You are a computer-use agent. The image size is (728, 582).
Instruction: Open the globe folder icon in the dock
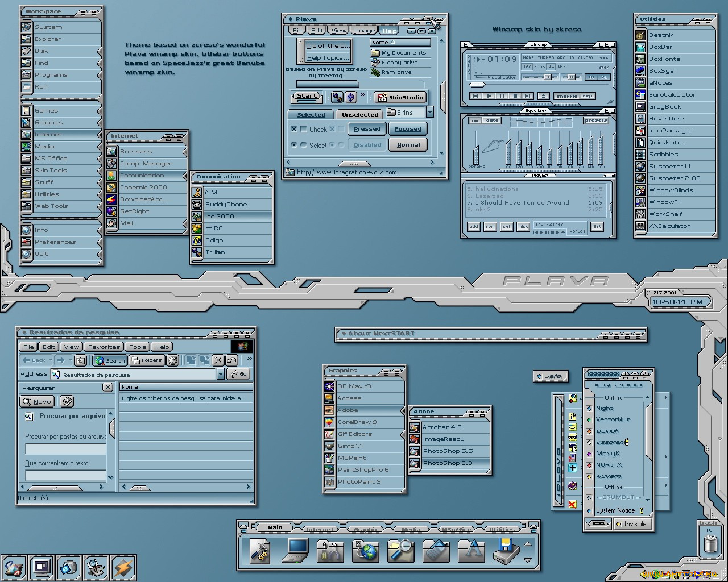[x=365, y=550]
